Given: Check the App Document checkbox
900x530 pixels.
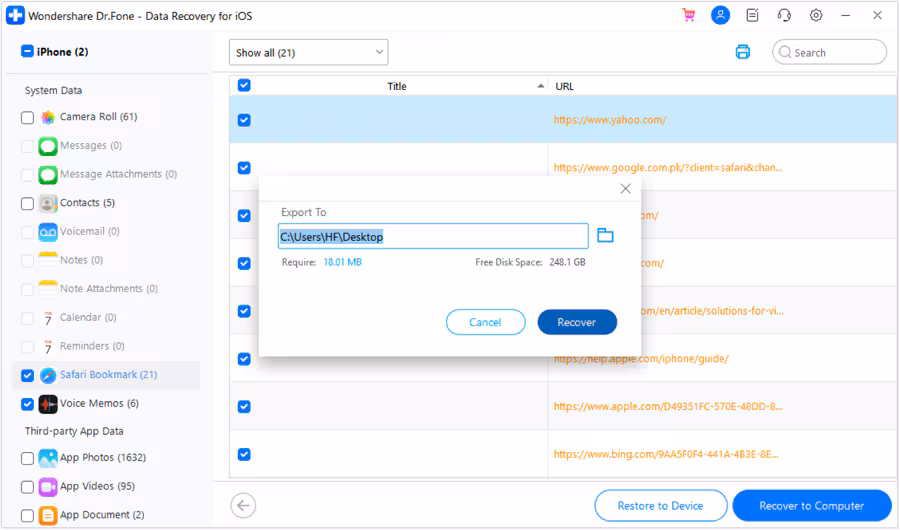Looking at the screenshot, I should click(x=27, y=515).
